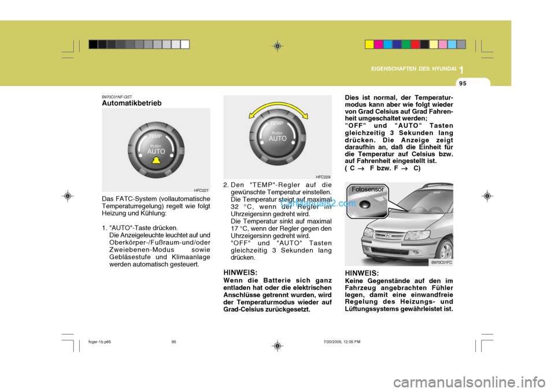Select the TEMP knob illustration HFC229
Viewport: 555px width, 392px height.
click(277, 137)
